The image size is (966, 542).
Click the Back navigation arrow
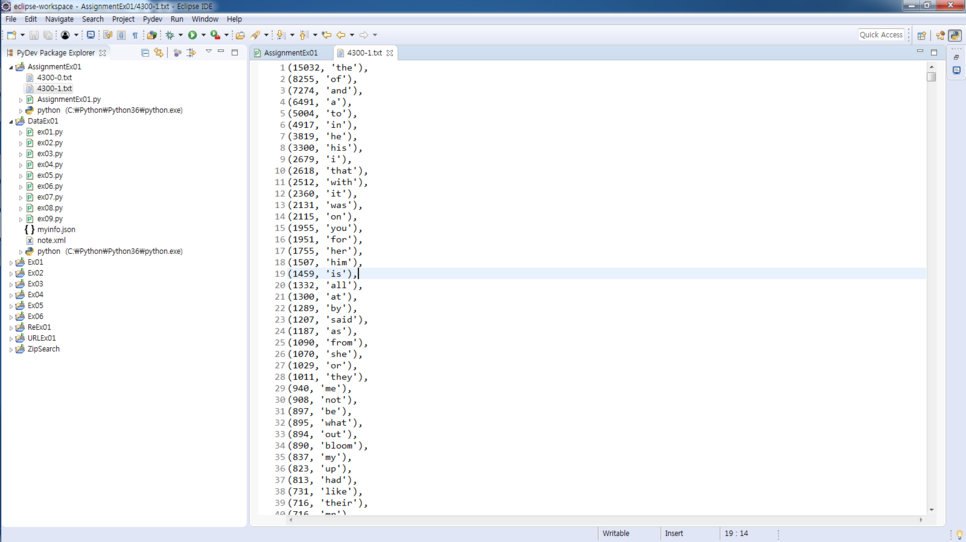[x=341, y=35]
